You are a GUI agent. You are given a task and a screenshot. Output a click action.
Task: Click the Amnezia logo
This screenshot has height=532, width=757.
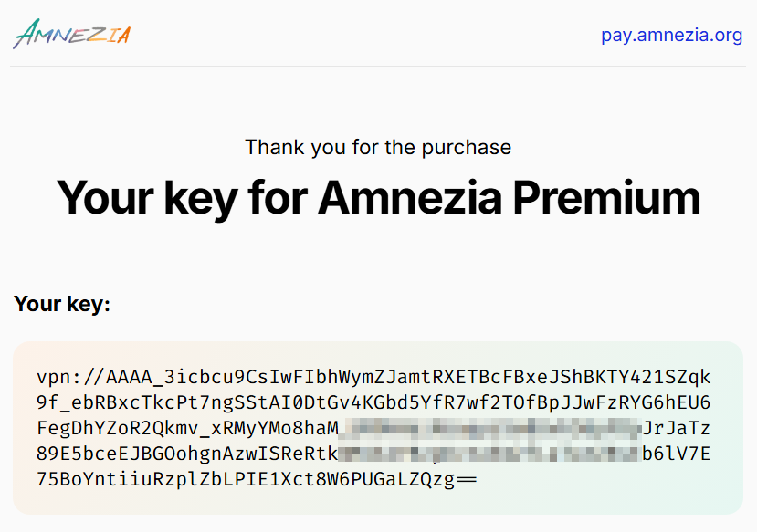tap(71, 35)
